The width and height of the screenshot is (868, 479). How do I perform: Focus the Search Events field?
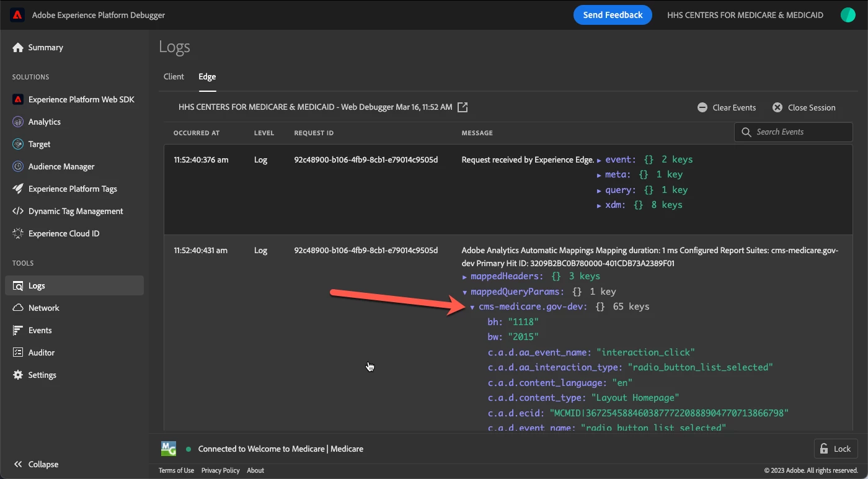tap(794, 132)
